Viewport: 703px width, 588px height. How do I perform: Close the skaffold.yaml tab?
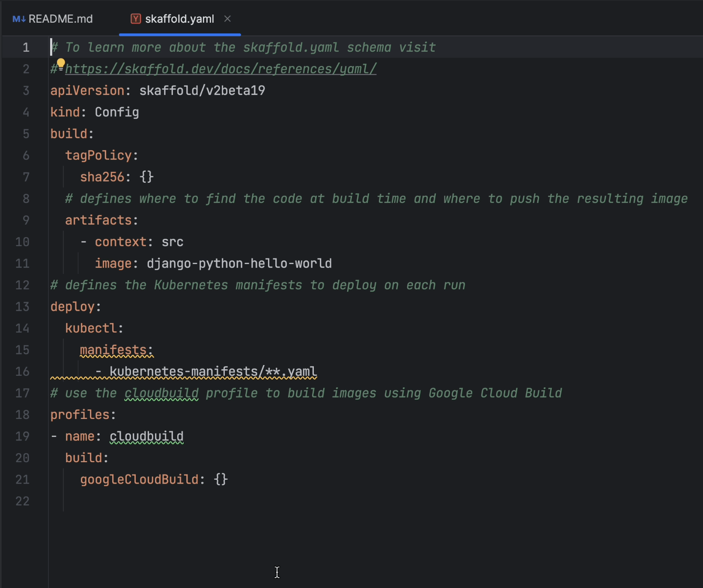point(228,19)
